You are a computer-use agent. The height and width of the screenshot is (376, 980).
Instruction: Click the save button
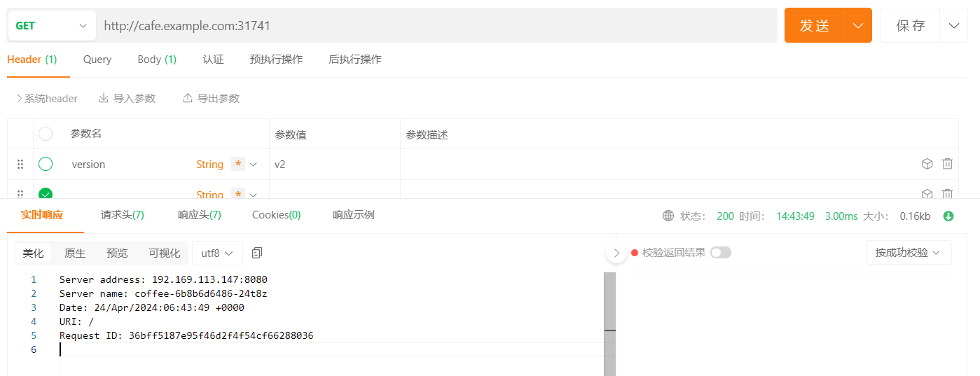(911, 26)
